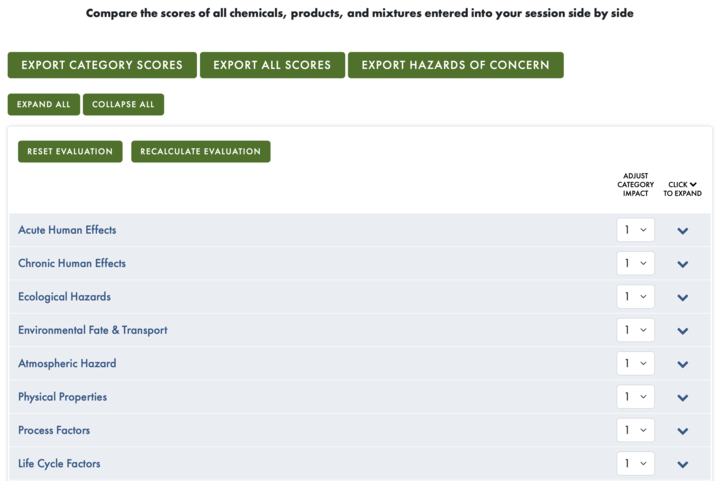
Task: Expand the Physical Properties chevron
Action: pyautogui.click(x=682, y=398)
